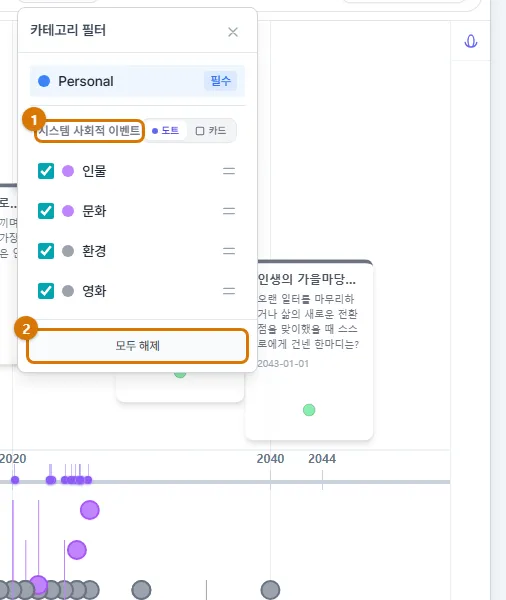Screen dimensions: 506x600
Task: Click the 2040 timeline year label
Action: coord(270,459)
